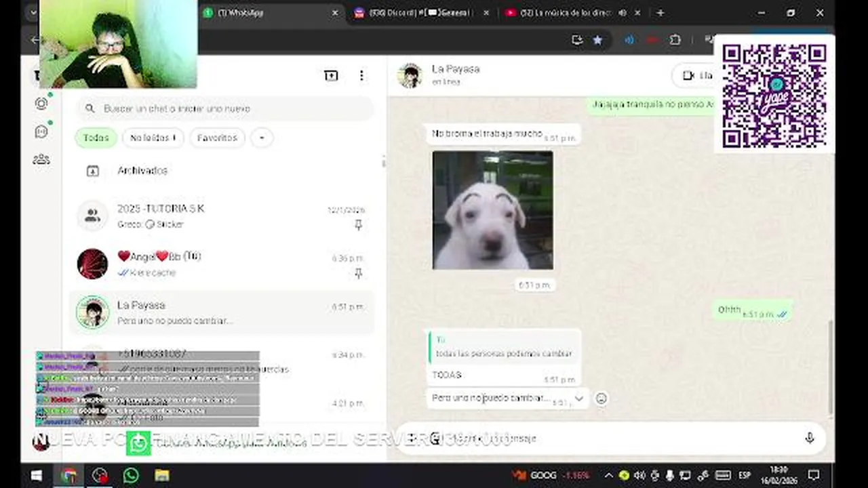Open Chrome from the taskbar

[68, 475]
